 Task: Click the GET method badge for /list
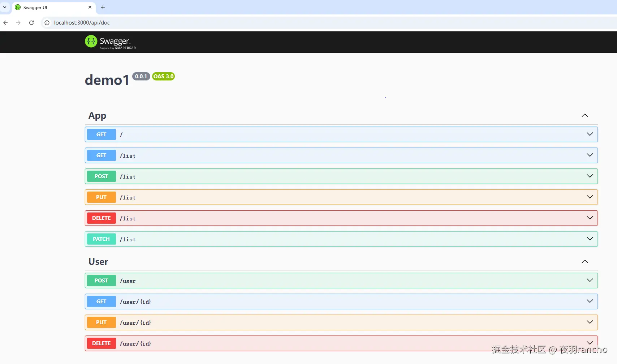pos(102,155)
